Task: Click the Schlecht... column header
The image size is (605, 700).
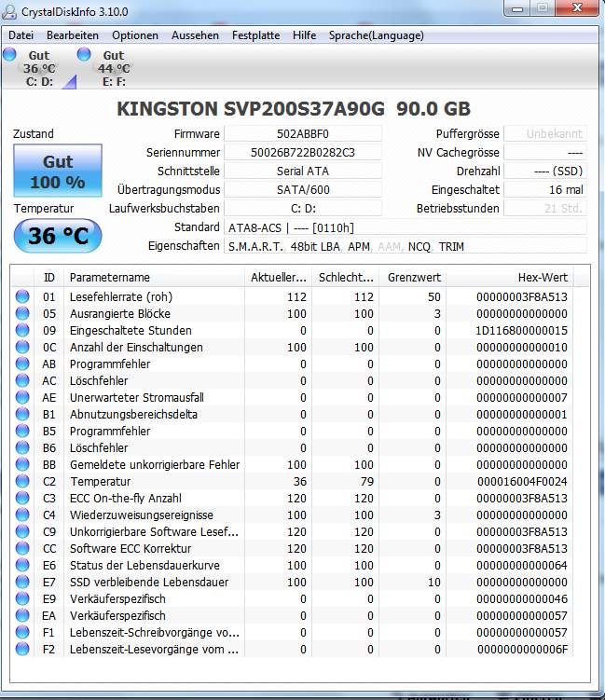Action: tap(346, 277)
